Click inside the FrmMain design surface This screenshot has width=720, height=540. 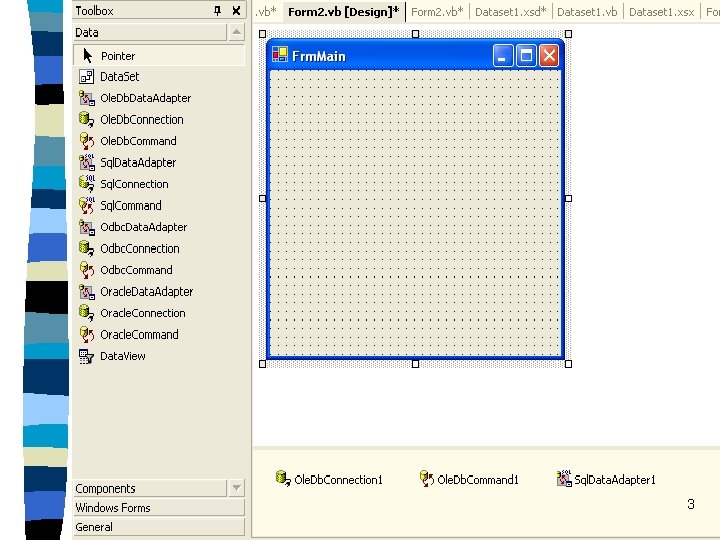tap(415, 214)
